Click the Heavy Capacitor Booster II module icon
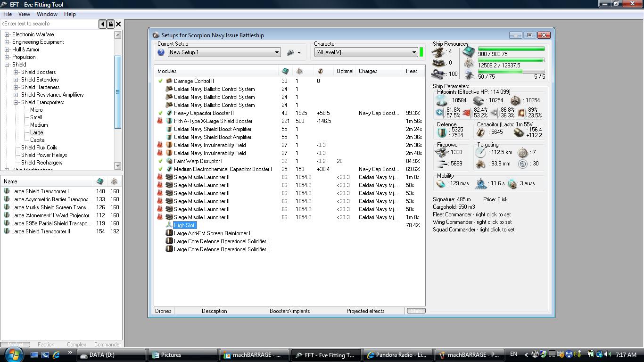 tap(169, 113)
